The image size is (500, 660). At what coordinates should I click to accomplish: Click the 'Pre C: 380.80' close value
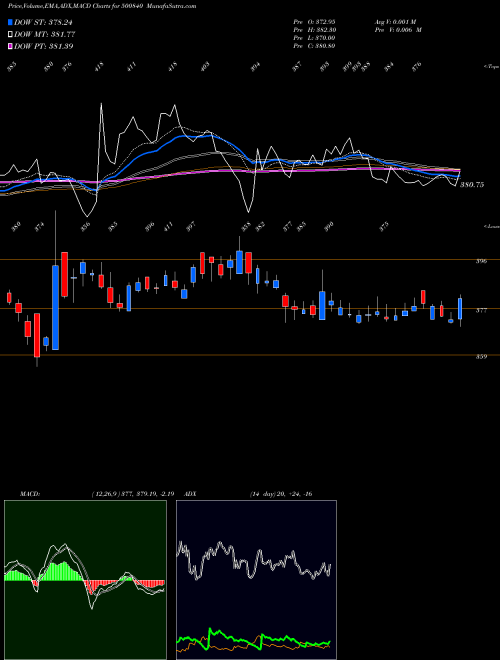pyautogui.click(x=314, y=46)
